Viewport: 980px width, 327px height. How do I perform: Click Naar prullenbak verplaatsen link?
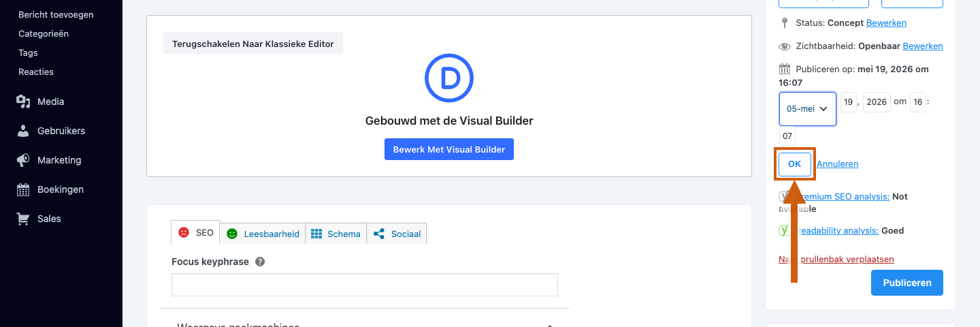point(836,259)
